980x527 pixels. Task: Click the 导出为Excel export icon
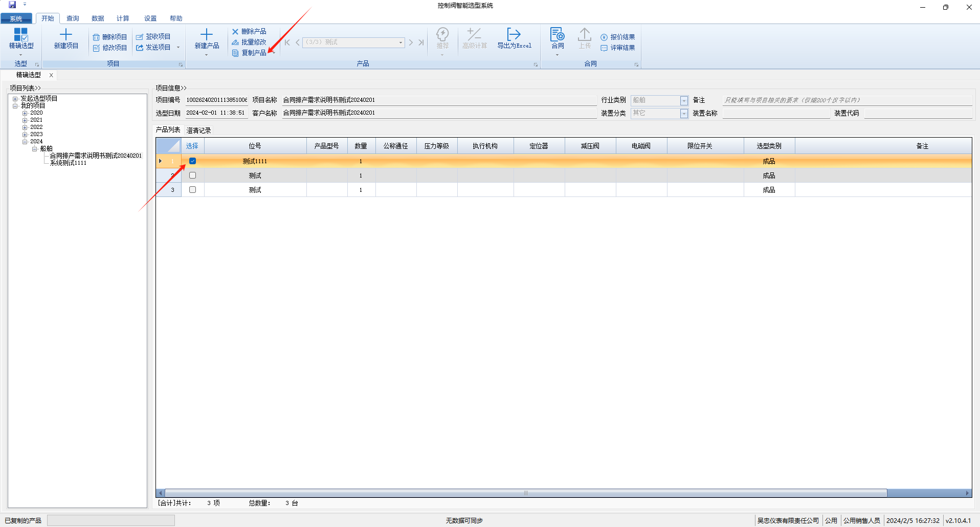(514, 35)
